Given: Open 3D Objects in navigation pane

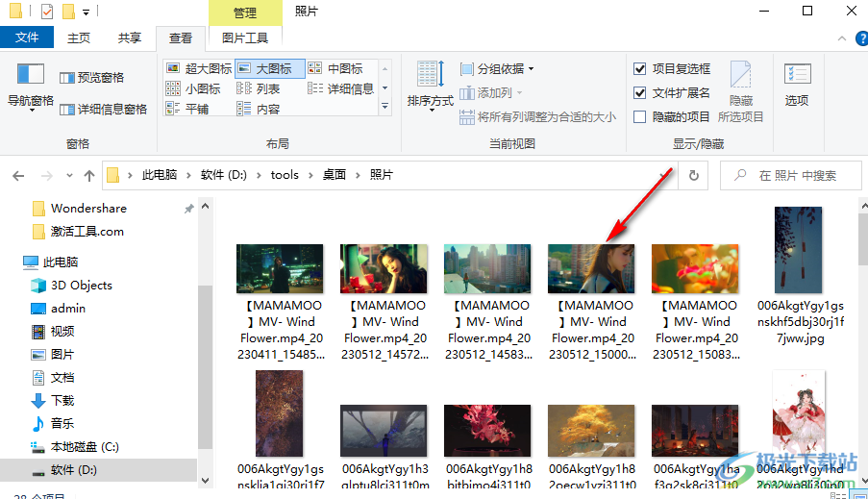Looking at the screenshot, I should point(71,286).
